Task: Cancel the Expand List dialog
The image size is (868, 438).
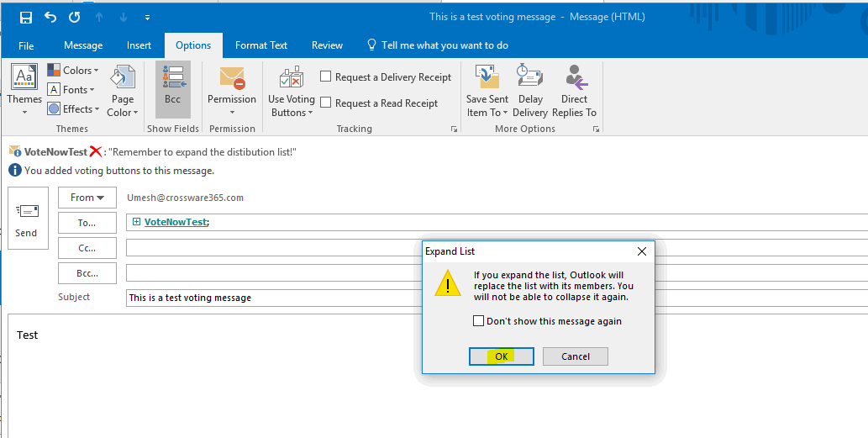Action: click(575, 356)
